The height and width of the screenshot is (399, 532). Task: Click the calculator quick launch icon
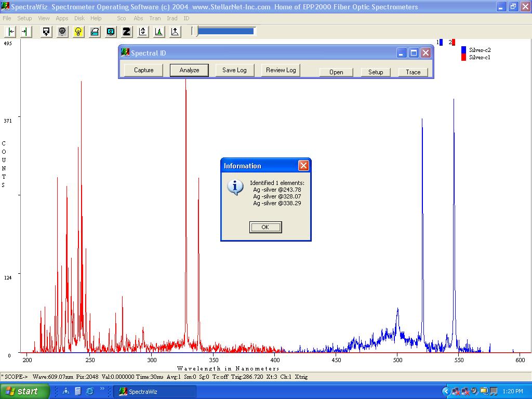78,391
